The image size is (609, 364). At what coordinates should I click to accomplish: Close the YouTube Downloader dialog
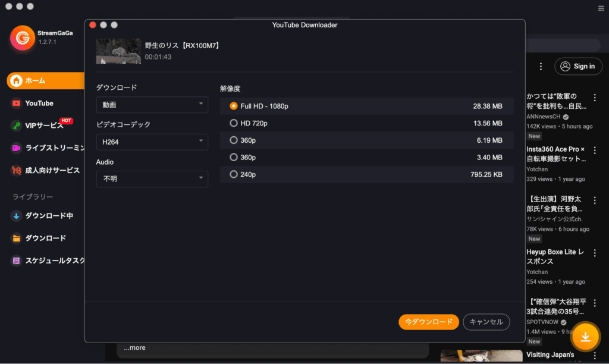click(93, 25)
